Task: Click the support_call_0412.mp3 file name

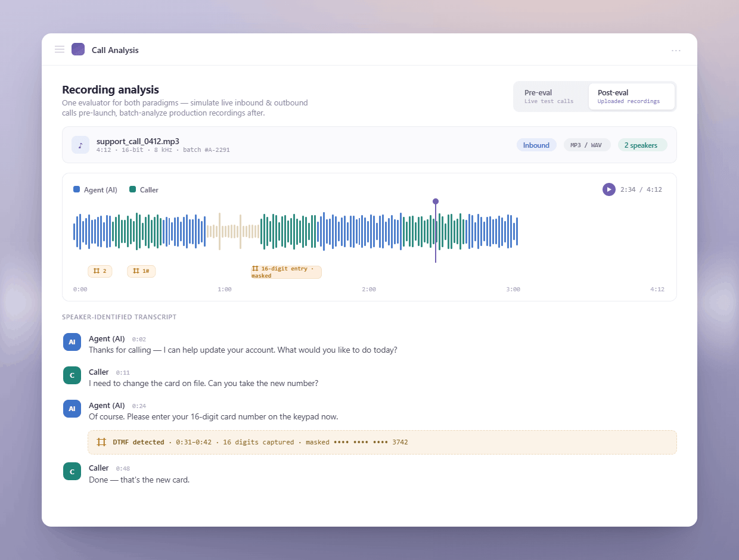Action: 138,141
